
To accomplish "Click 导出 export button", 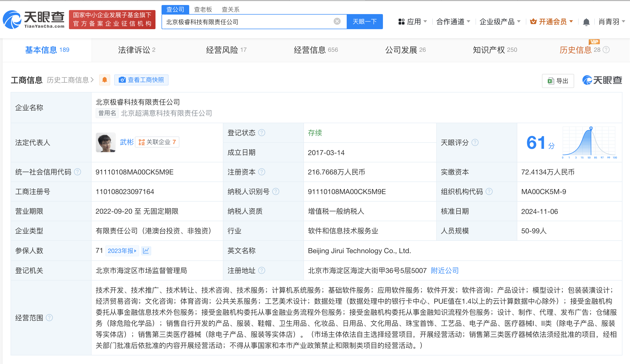I will click(x=558, y=81).
